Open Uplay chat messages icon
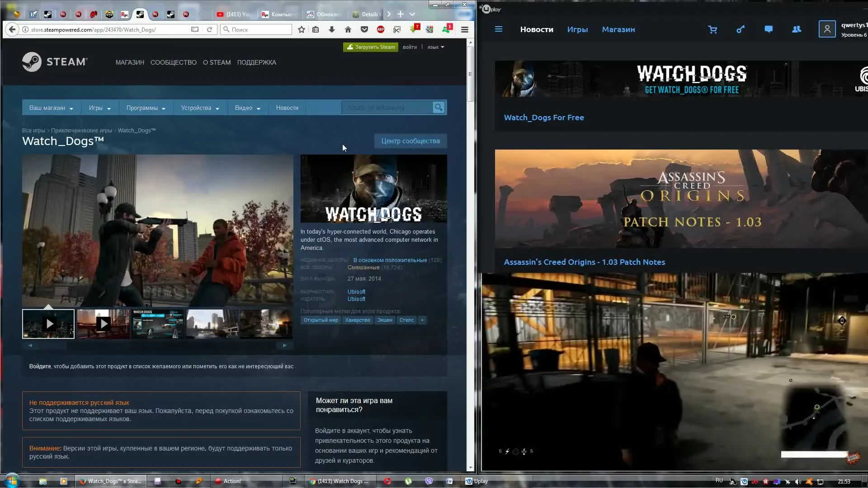Viewport: 868px width, 488px height. [768, 29]
